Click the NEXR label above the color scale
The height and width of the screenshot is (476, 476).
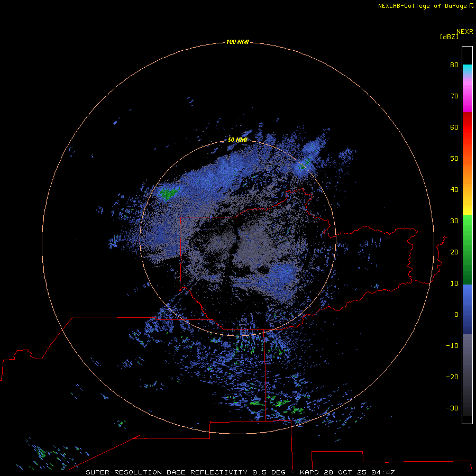coord(465,32)
